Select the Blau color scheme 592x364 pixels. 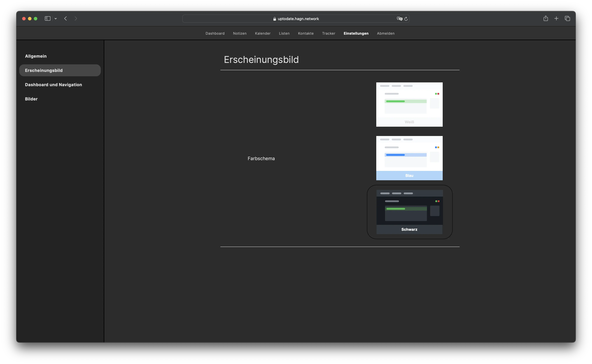[x=409, y=158]
